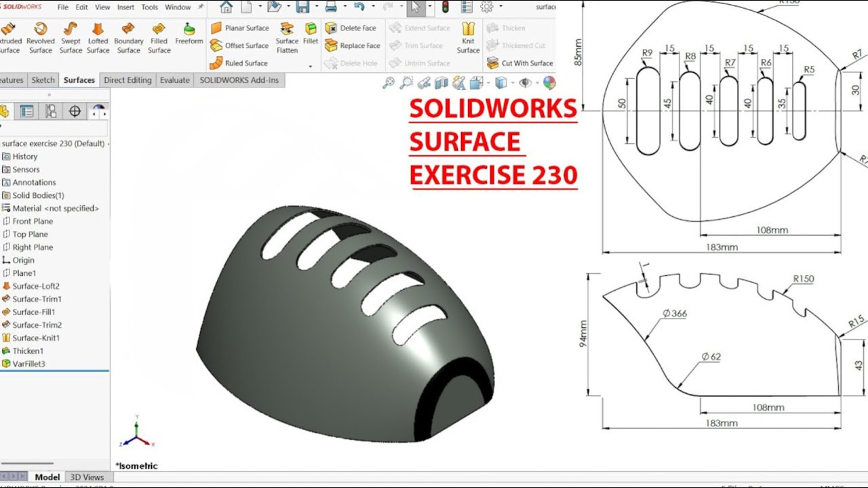Select Surface-Trim1 in the feature tree
Image resolution: width=868 pixels, height=488 pixels.
click(31, 299)
